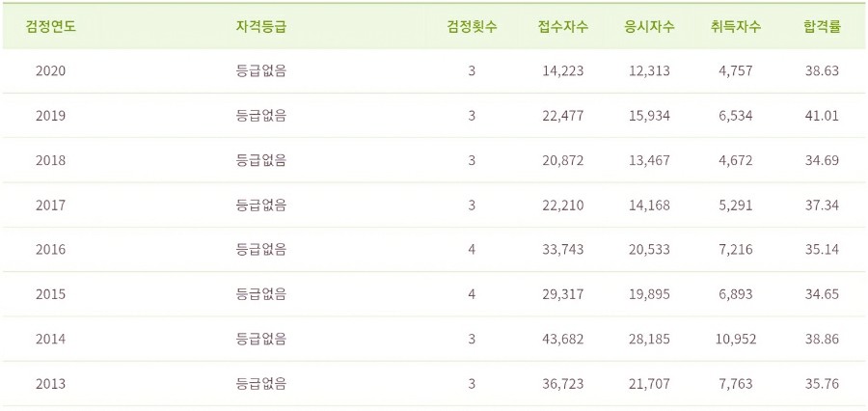
Task: Select the 접수자수 column header
Action: pyautogui.click(x=563, y=27)
